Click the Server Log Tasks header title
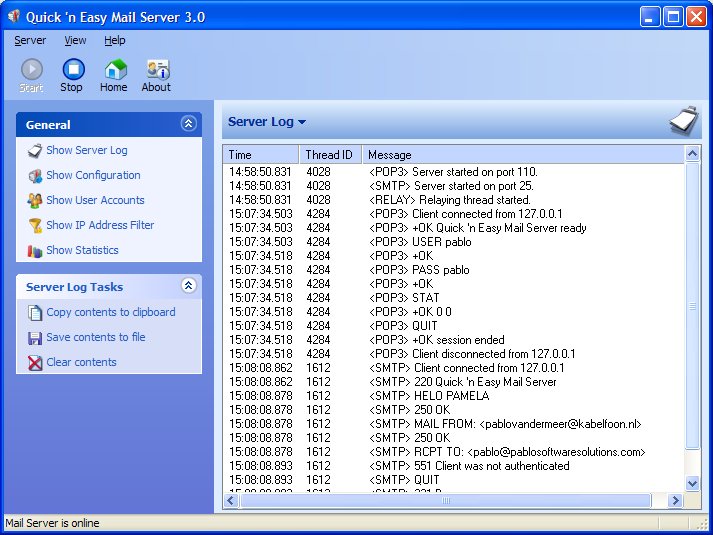The image size is (713, 535). pyautogui.click(x=74, y=287)
